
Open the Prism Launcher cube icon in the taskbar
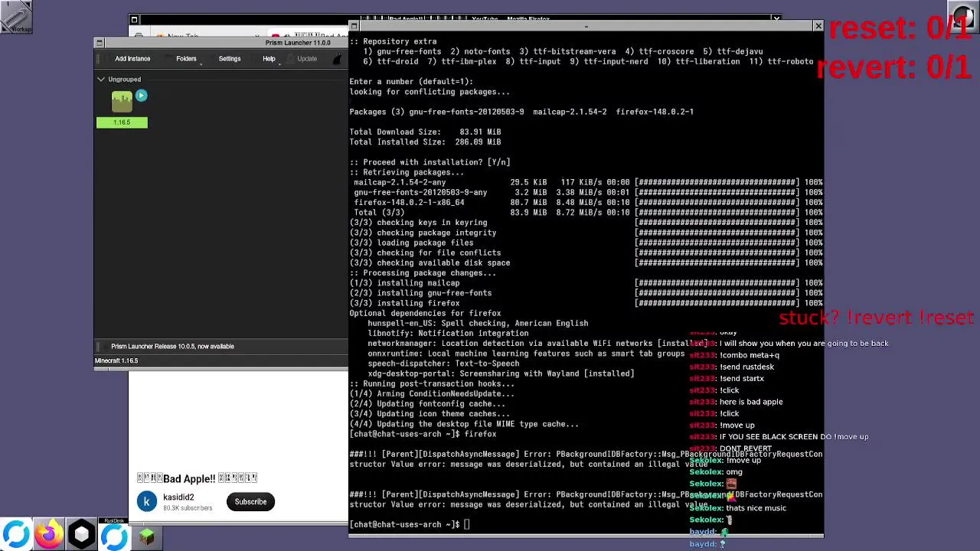(x=82, y=535)
